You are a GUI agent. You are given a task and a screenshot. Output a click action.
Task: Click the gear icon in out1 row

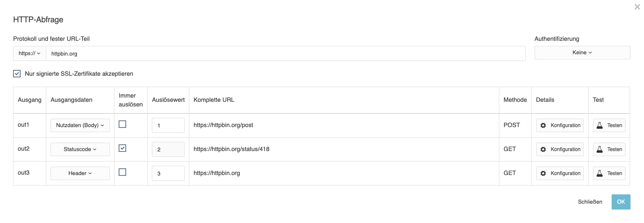[543, 125]
